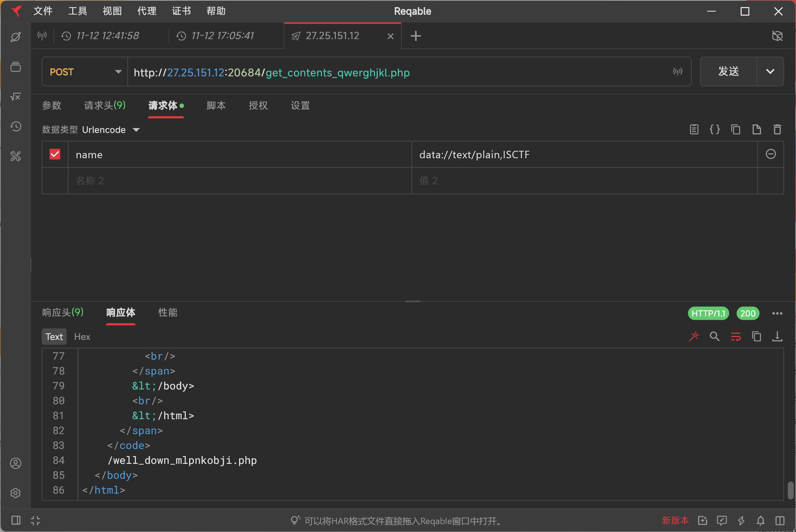Click the magic wand beautify icon
Screen dimensions: 796x532
(x=694, y=337)
